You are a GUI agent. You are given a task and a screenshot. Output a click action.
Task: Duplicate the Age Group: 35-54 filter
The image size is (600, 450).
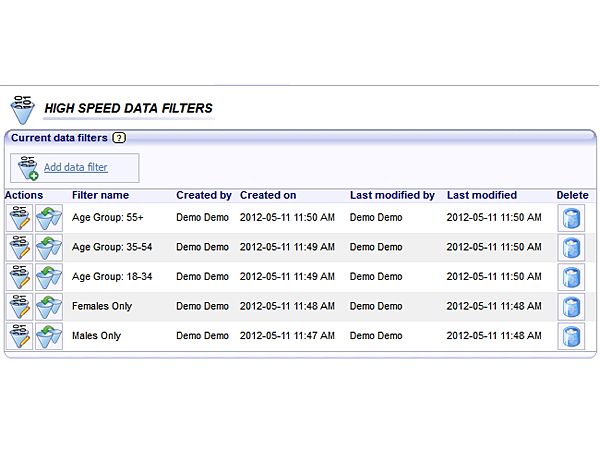(x=49, y=247)
